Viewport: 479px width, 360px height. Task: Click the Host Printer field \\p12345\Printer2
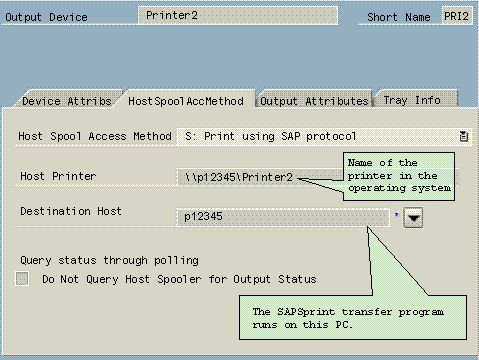click(259, 177)
